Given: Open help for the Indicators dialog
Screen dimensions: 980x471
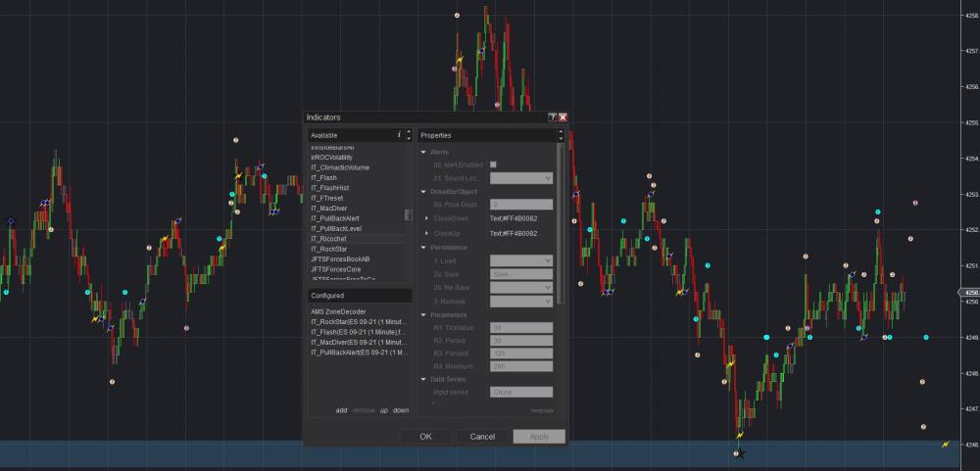Looking at the screenshot, I should 553,118.
